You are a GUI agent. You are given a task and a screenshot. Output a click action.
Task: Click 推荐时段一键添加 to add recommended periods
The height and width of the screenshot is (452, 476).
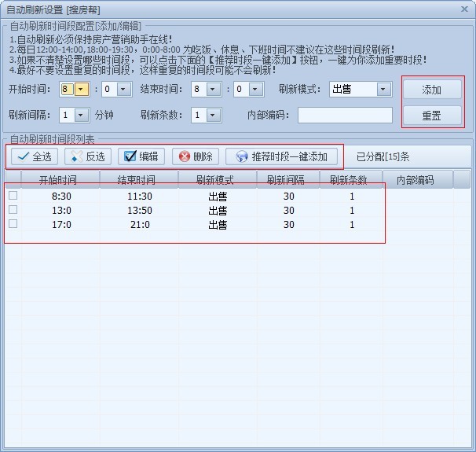coord(281,156)
